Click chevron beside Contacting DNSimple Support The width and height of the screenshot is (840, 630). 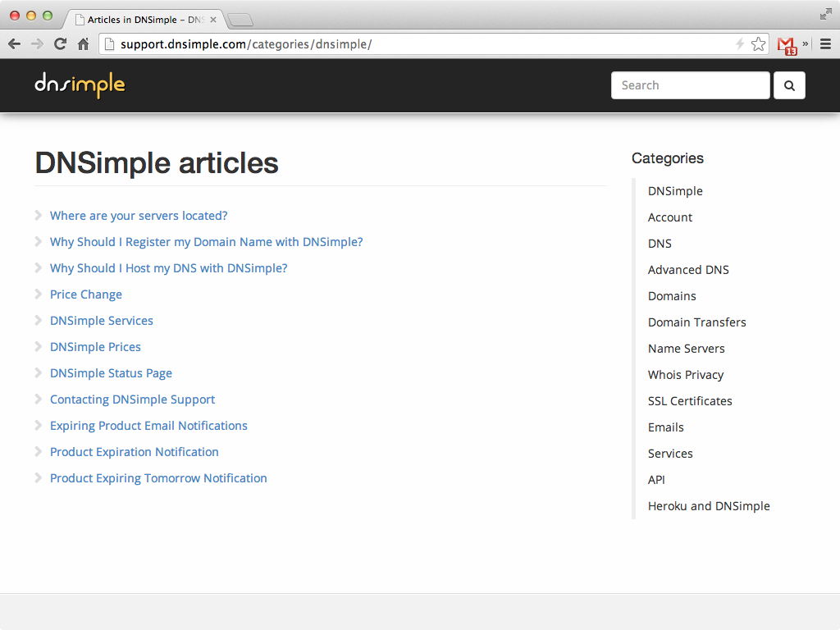(38, 399)
